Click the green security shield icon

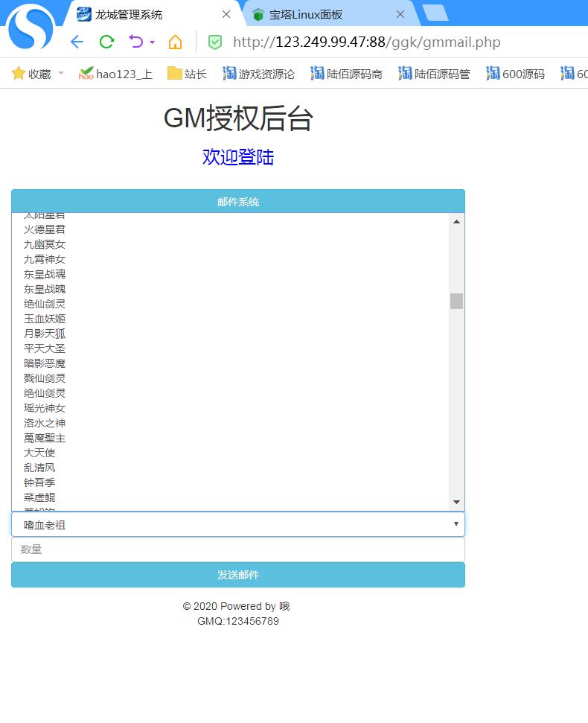[214, 42]
